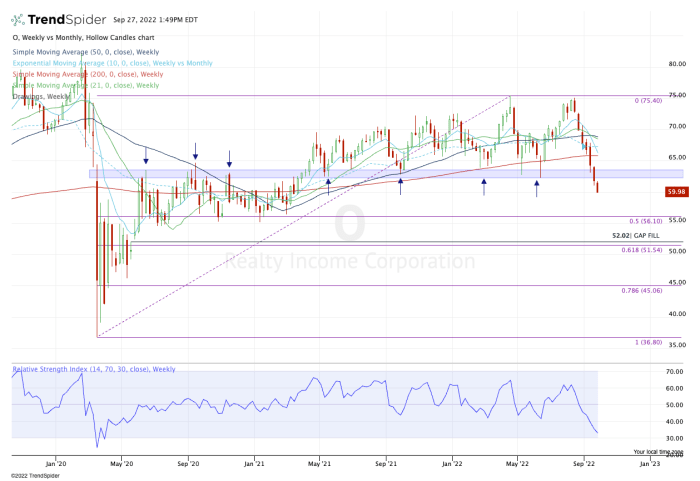Image resolution: width=700 pixels, height=481 pixels.
Task: Open the Relative Strength Index indicator settings
Action: click(80, 369)
